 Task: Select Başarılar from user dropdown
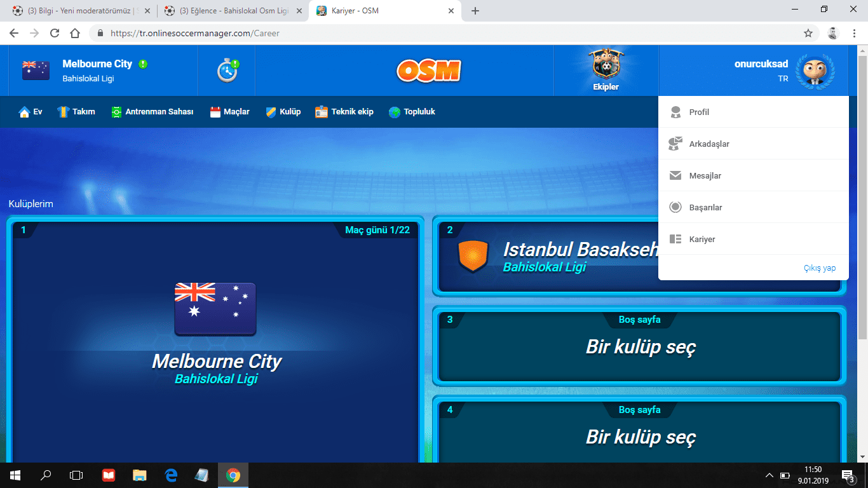(x=754, y=207)
